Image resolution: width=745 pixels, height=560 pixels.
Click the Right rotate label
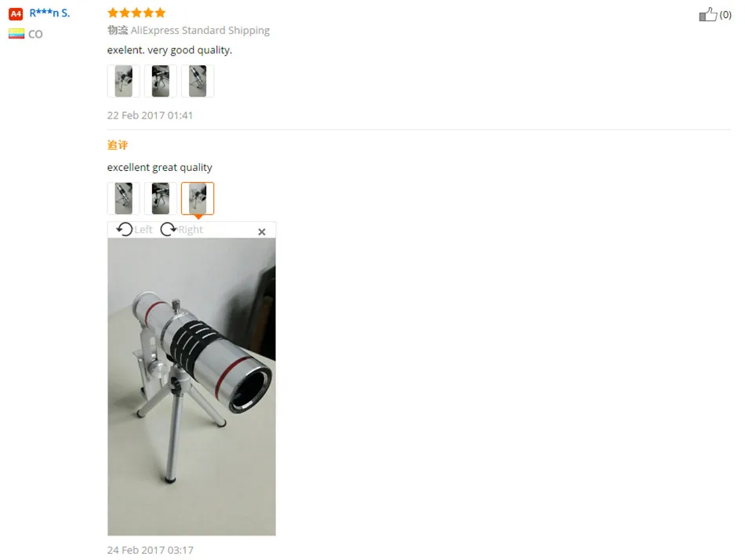191,230
